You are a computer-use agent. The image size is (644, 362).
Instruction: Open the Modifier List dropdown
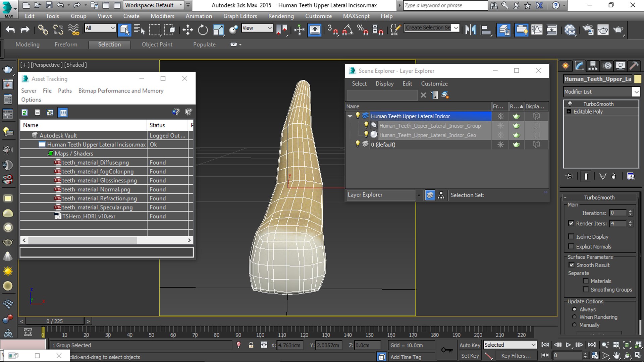636,92
